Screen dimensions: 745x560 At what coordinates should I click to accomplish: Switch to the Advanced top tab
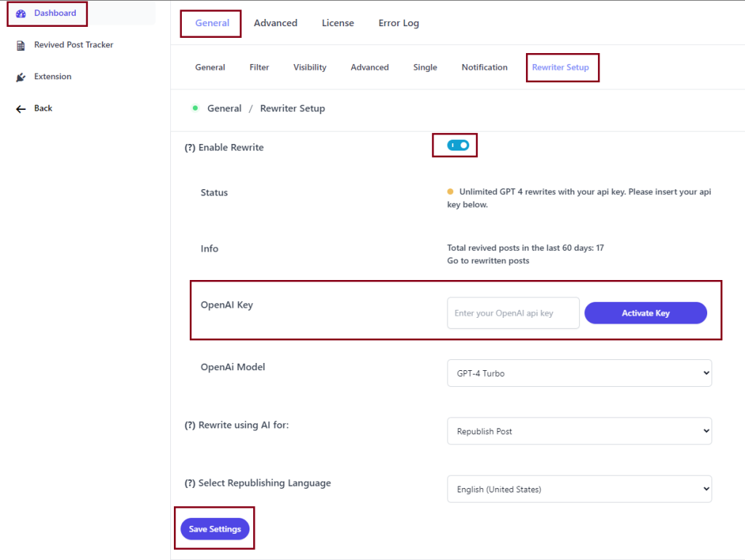[275, 23]
